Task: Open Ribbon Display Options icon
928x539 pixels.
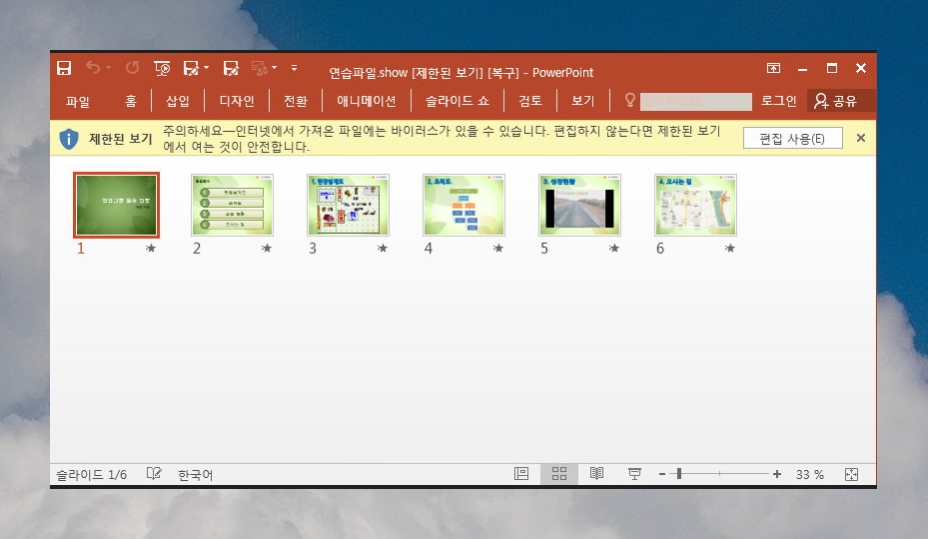Action: point(774,68)
